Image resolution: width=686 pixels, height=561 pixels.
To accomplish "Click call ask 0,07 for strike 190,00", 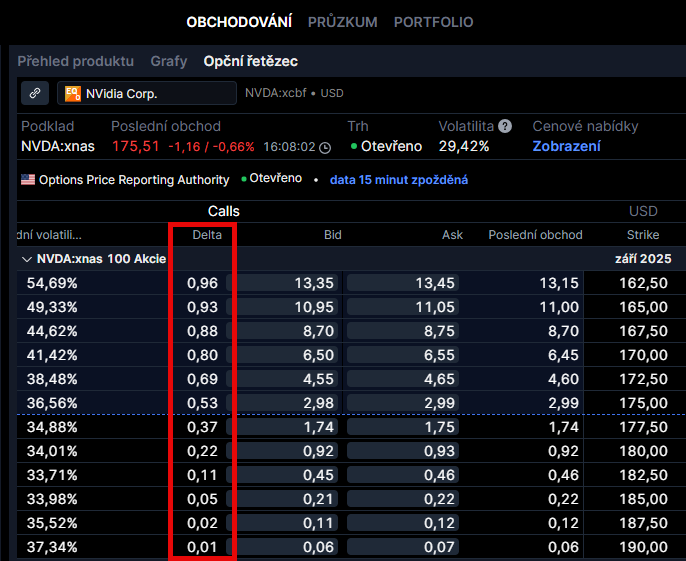I will tap(402, 547).
